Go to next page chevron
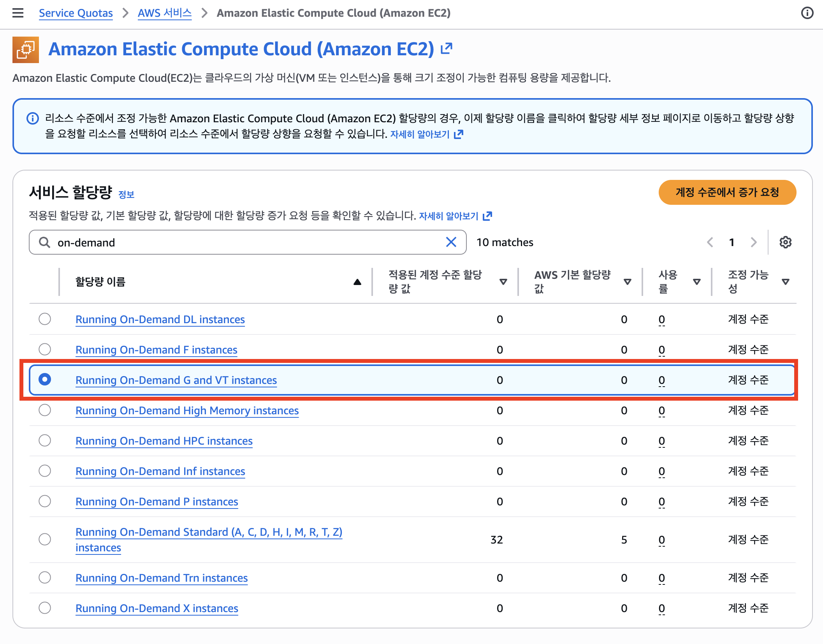The height and width of the screenshot is (644, 823). click(x=754, y=242)
